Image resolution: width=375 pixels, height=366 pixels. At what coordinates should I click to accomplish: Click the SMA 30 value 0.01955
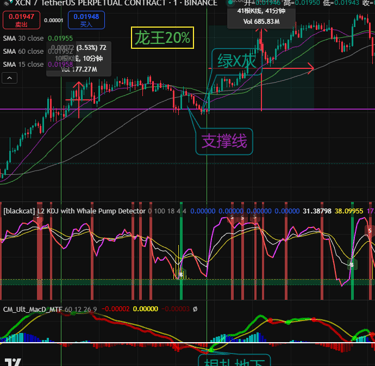[x=60, y=39]
